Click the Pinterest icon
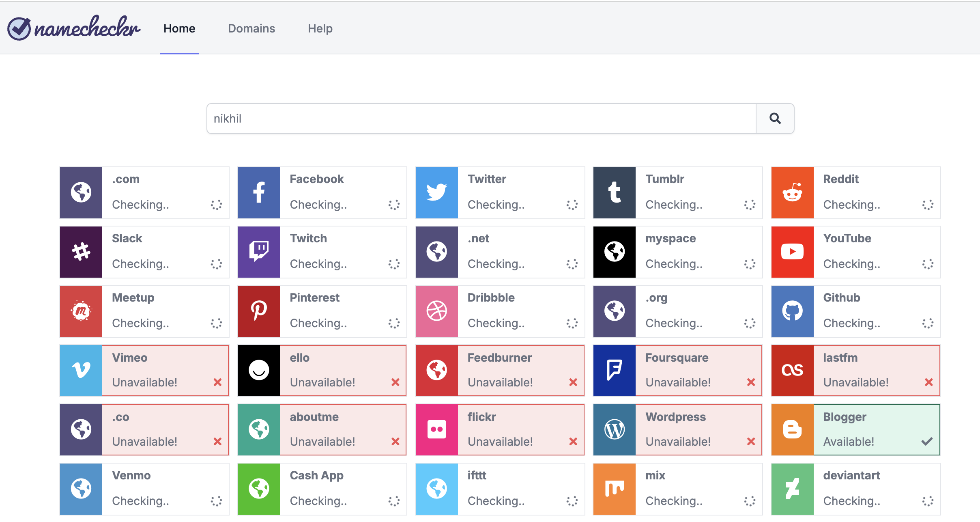Viewport: 980px width, 522px height. click(259, 311)
